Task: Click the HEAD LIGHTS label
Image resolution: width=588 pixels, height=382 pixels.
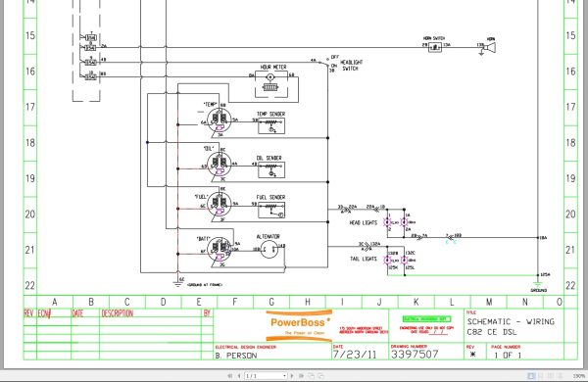Action: click(x=363, y=222)
